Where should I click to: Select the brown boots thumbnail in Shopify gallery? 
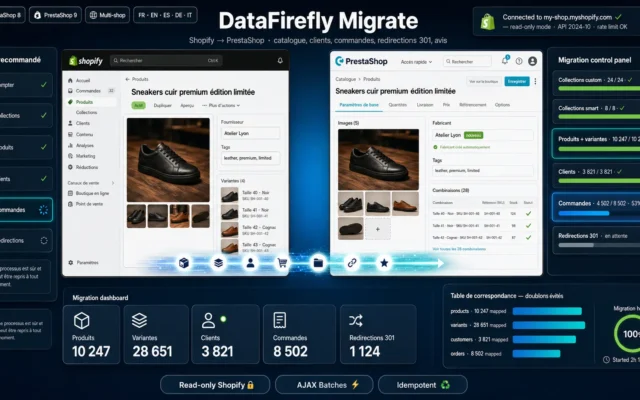(x=179, y=216)
